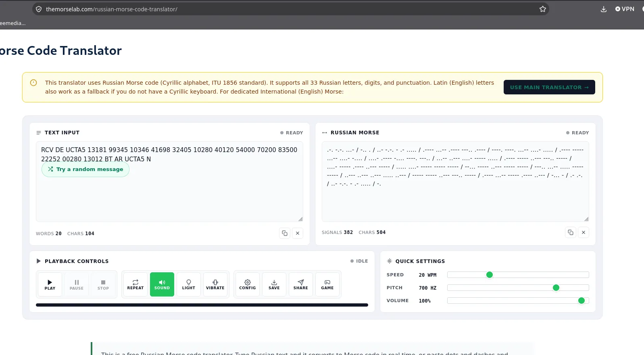Click the SIGNALS 382 counter
Screen dimensions: 644x355
[x=337, y=232]
